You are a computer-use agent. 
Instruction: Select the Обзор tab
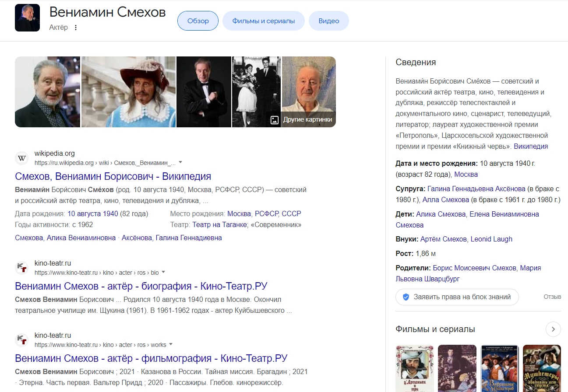click(198, 21)
